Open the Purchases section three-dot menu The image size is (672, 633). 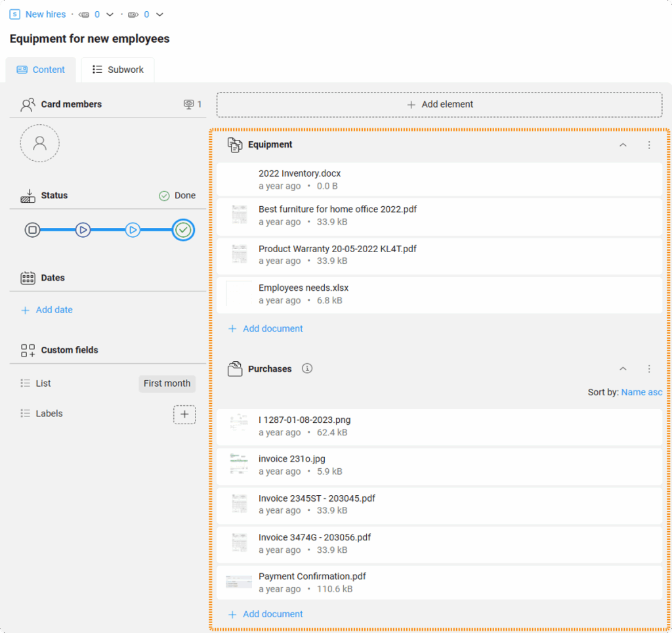(649, 369)
